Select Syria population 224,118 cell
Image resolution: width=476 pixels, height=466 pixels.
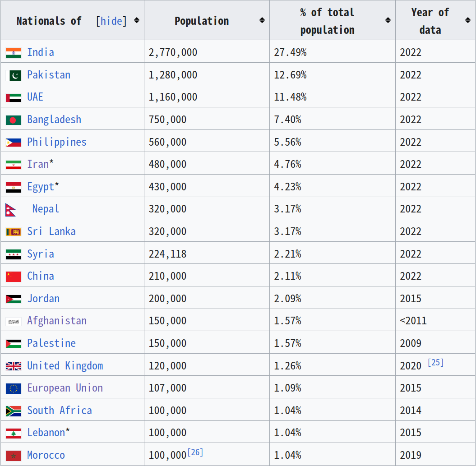(207, 253)
